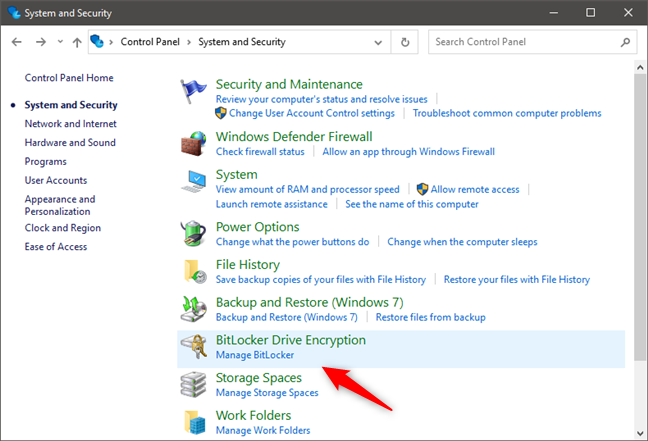The height and width of the screenshot is (441, 648).
Task: Click Manage BitLocker link
Action: pyautogui.click(x=255, y=355)
